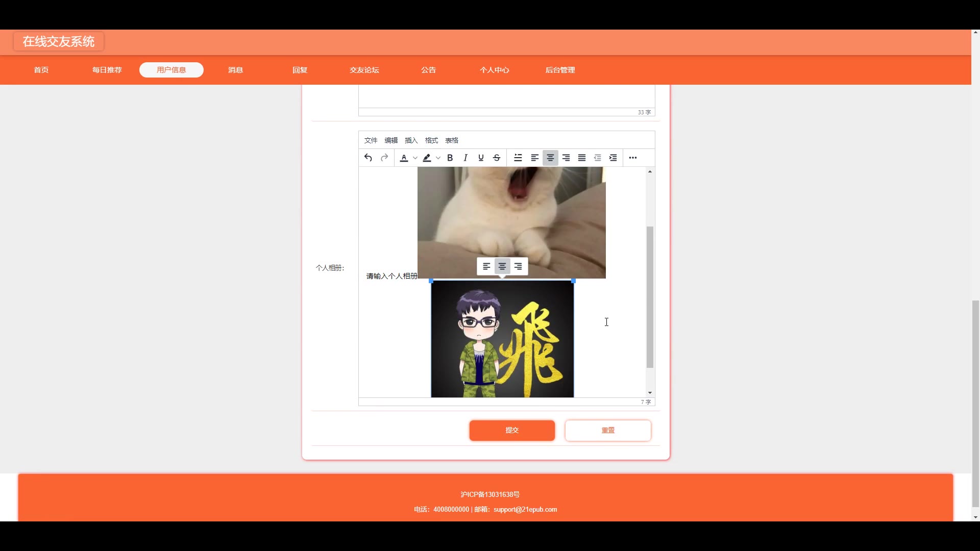Screen dimensions: 980x551
Task: Open the 格式 editor menu
Action: [x=431, y=140]
